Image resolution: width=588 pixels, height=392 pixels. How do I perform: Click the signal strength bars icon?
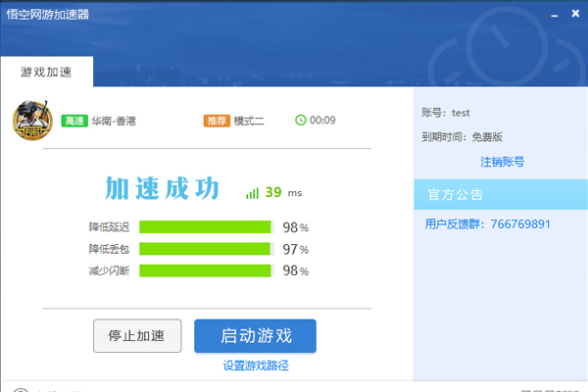(253, 193)
